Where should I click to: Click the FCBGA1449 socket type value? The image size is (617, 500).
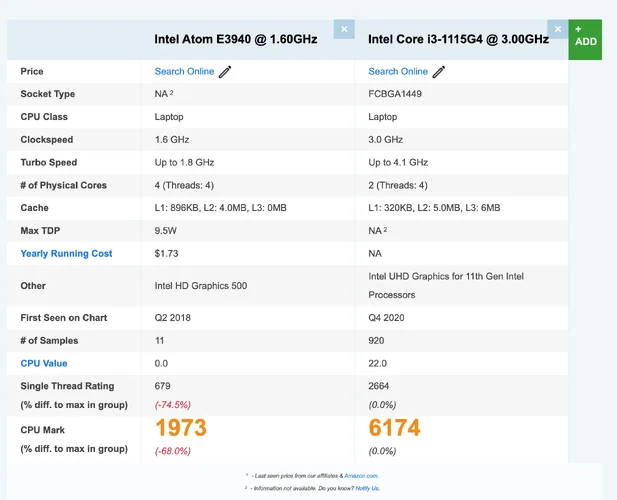(x=397, y=94)
